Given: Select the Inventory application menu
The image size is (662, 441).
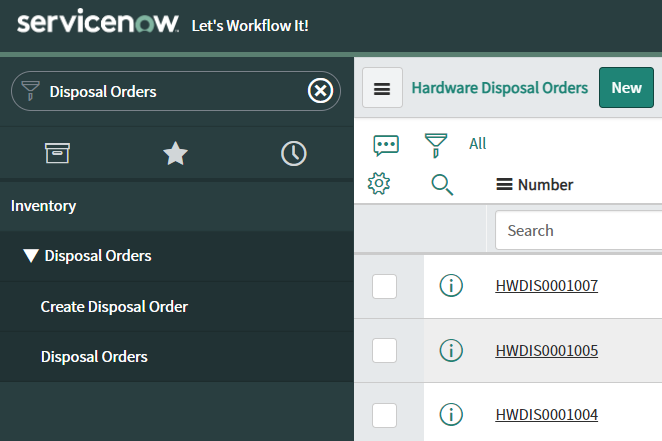Looking at the screenshot, I should pos(43,206).
